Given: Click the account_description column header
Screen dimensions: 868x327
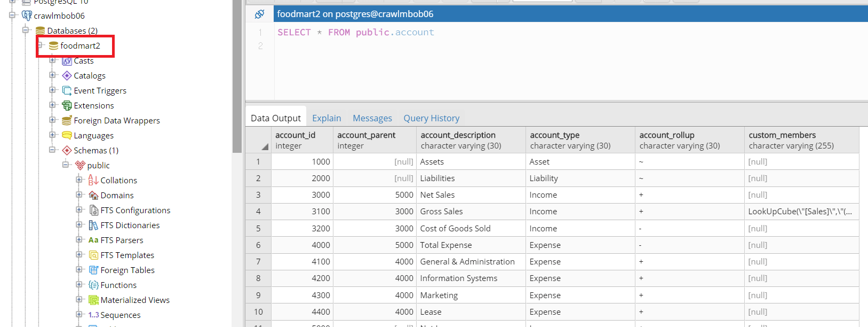Looking at the screenshot, I should tap(471, 140).
